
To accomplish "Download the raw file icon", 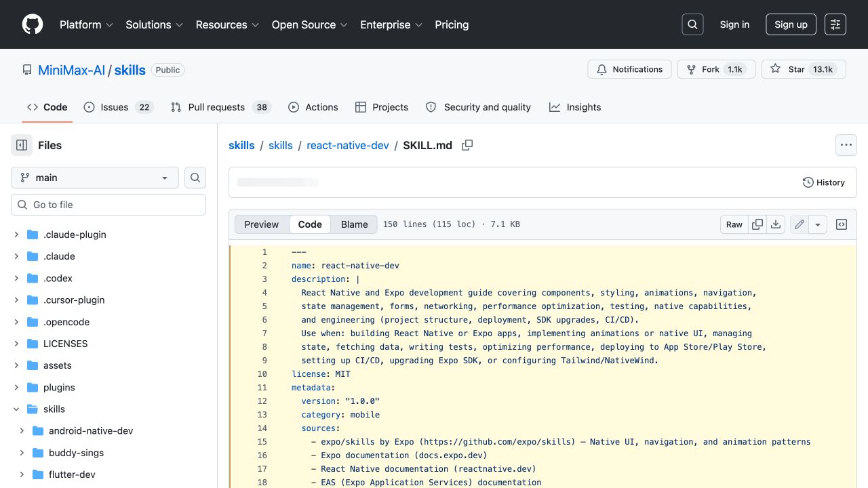I will pos(776,224).
